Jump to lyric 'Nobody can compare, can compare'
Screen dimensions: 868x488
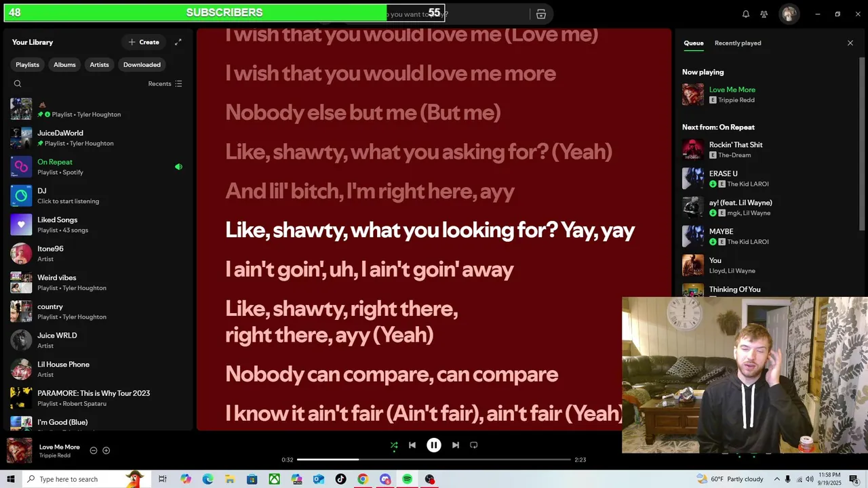392,374
